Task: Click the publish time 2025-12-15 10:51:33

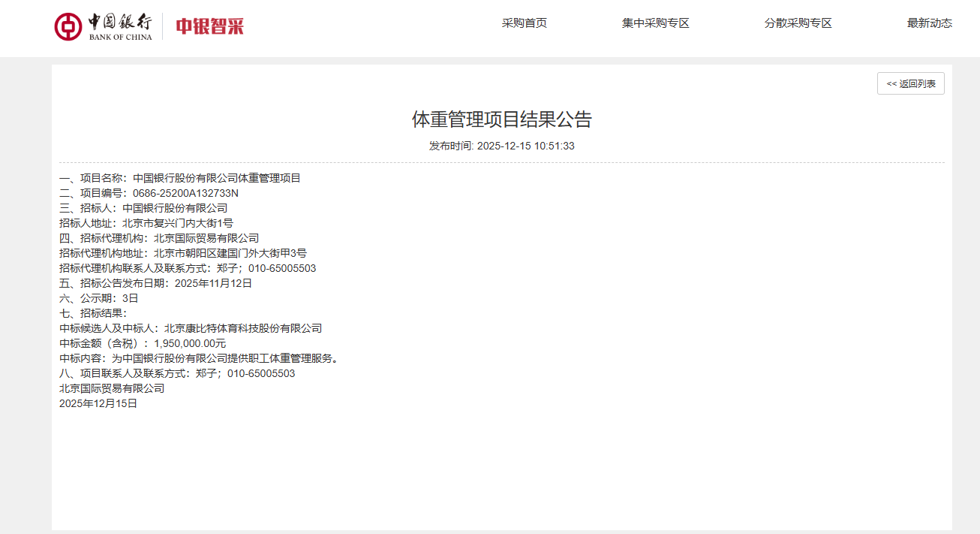Action: pos(526,146)
